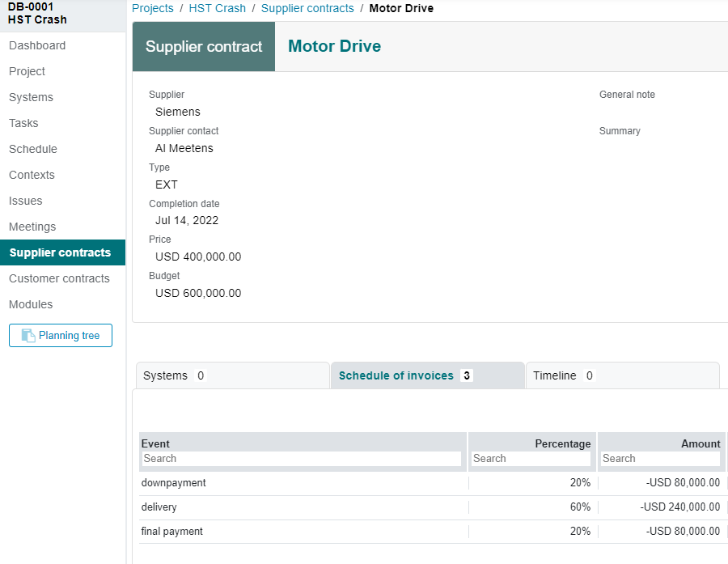Open Schedule in the sidebar
This screenshot has width=728, height=564.
[33, 149]
